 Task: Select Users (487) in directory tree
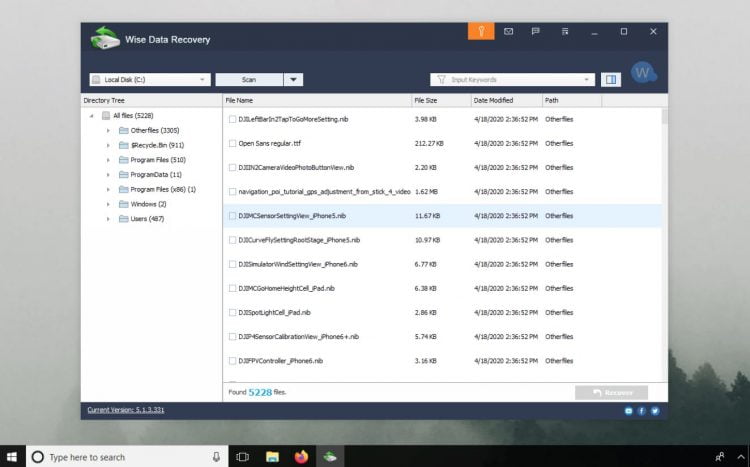[x=147, y=219]
